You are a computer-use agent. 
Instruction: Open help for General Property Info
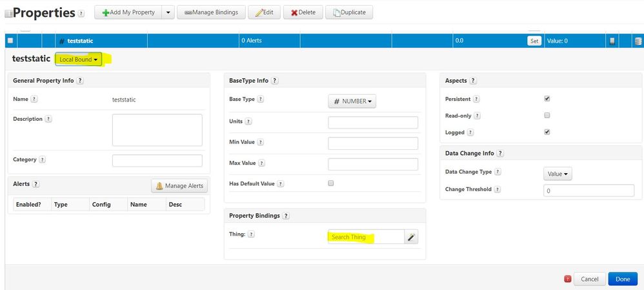coord(80,81)
